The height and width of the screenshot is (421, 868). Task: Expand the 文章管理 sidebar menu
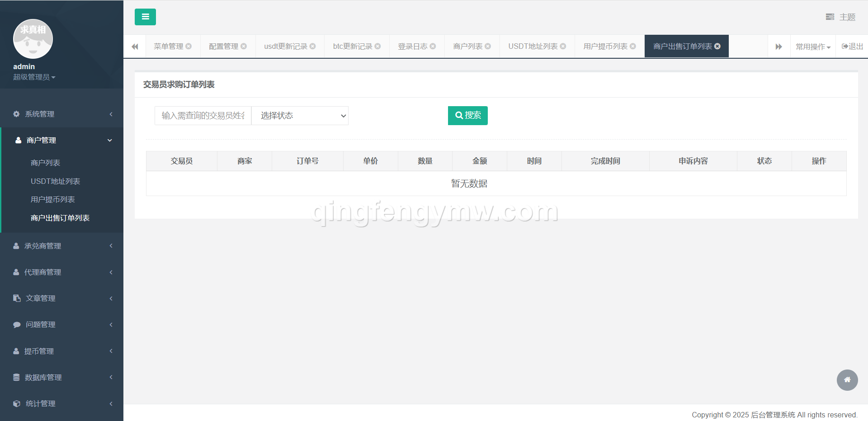[61, 298]
